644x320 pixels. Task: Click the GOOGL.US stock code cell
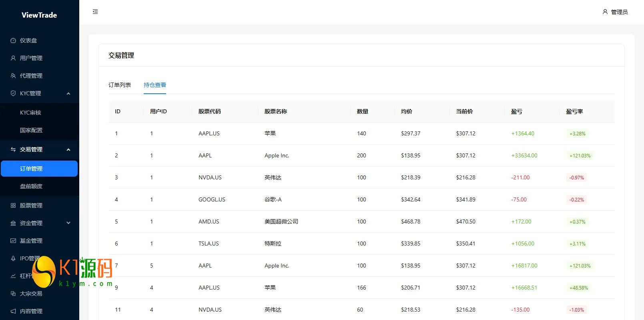212,199
